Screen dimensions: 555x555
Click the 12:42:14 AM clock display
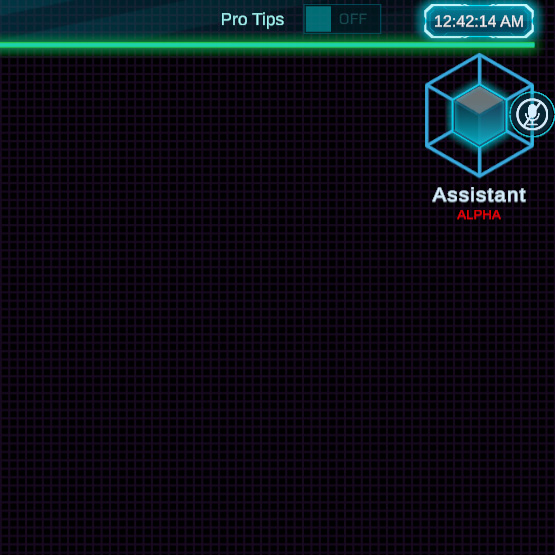tap(479, 21)
